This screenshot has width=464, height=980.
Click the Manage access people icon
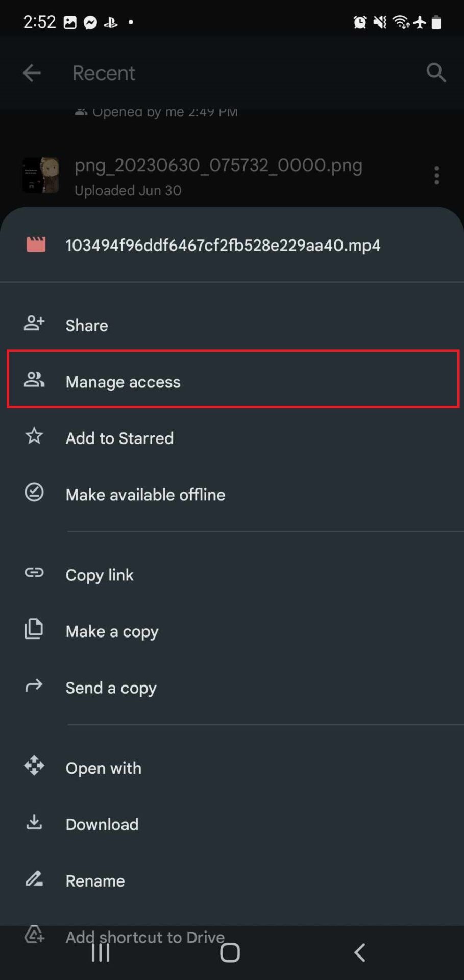[34, 380]
